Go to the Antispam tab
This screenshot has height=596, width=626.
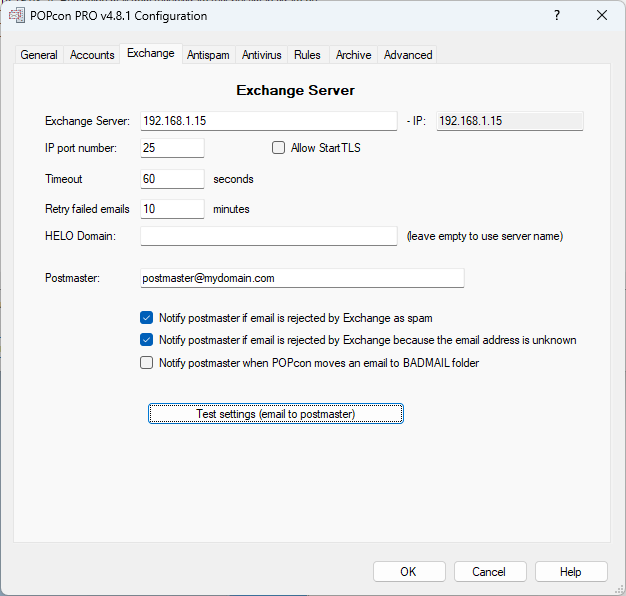coord(208,55)
